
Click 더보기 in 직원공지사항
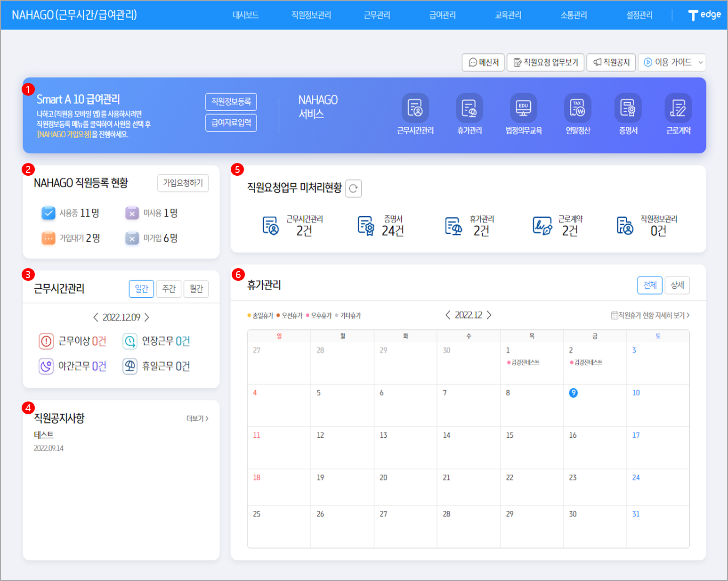click(197, 418)
